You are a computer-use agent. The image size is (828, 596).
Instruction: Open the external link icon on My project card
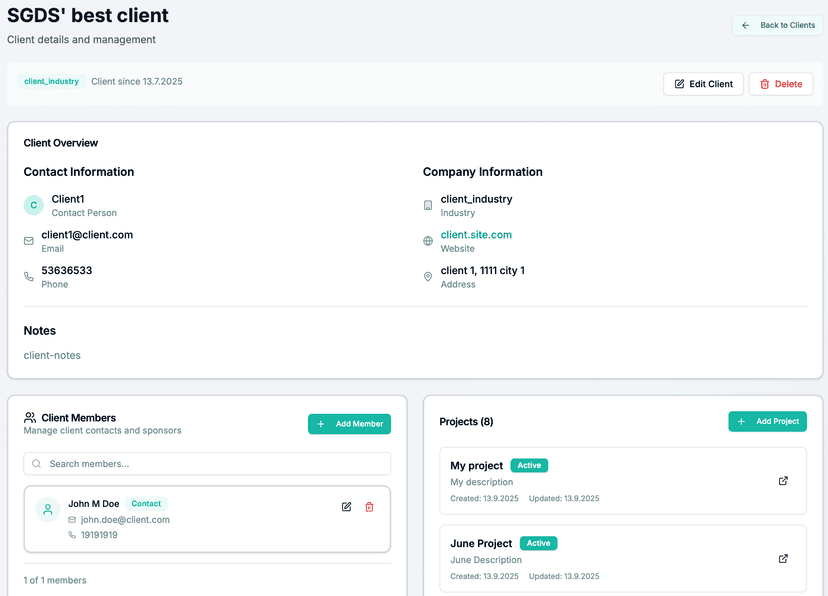pyautogui.click(x=783, y=480)
